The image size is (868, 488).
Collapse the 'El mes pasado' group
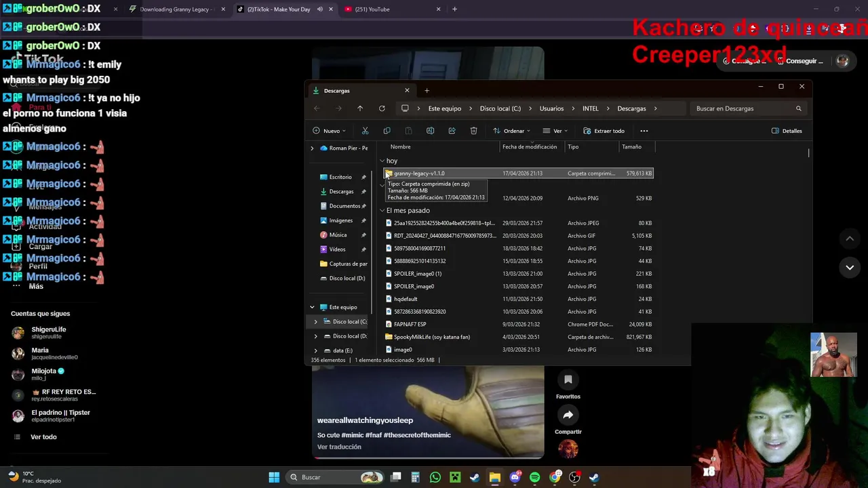(x=382, y=210)
